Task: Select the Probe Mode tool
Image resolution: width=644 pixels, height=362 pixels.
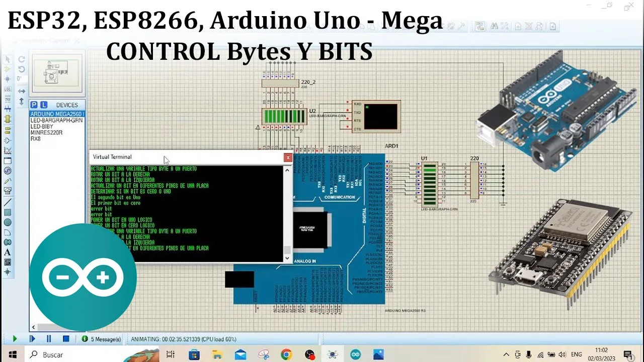Action: (8, 180)
